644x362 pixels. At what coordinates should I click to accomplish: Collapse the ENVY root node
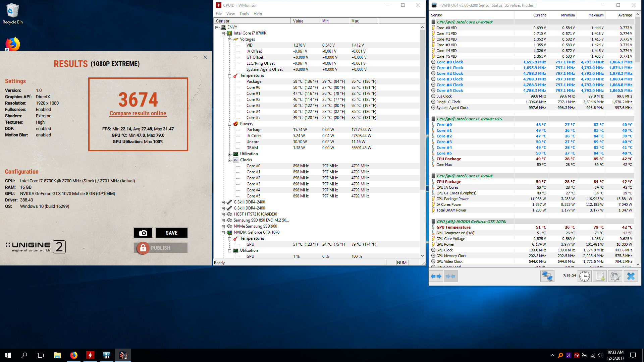coord(217,27)
